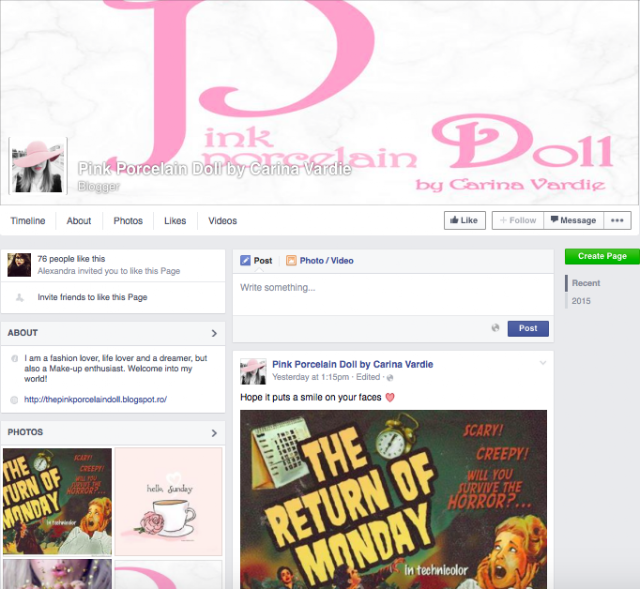Click the orange Photo/Video icon
The image size is (640, 589).
coord(291,260)
